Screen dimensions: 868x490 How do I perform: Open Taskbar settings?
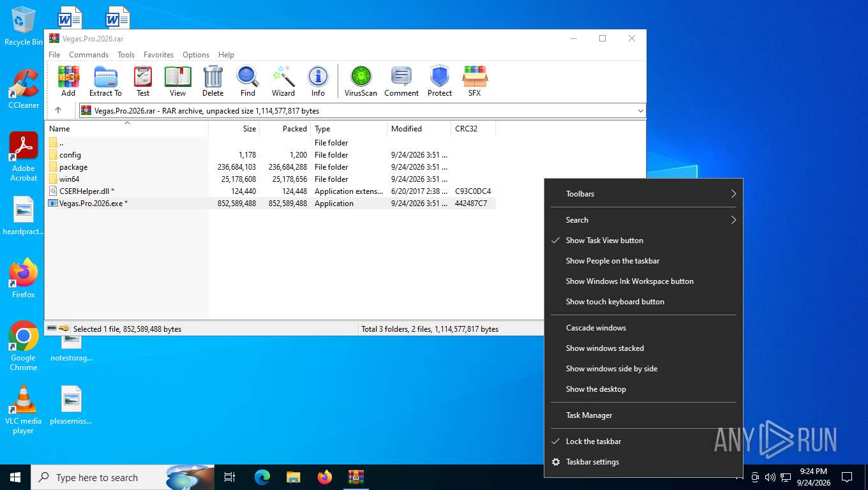(x=643, y=462)
